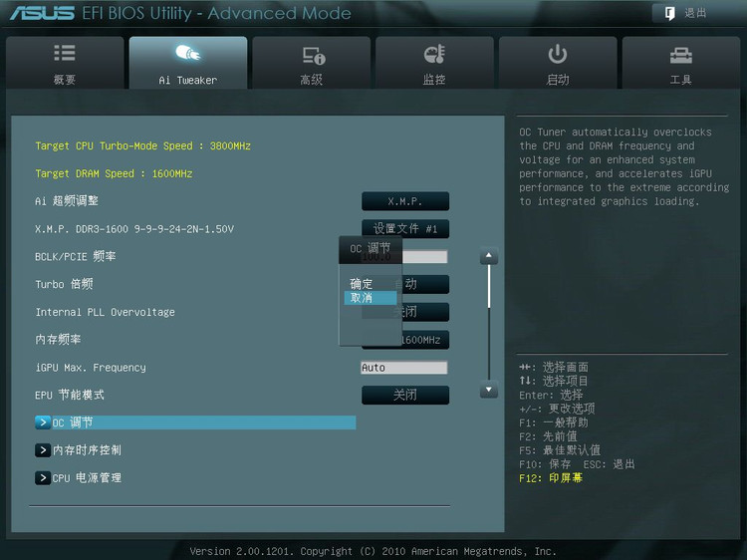
Task: Expand the 内存时序控制 submenu
Action: coord(43,450)
